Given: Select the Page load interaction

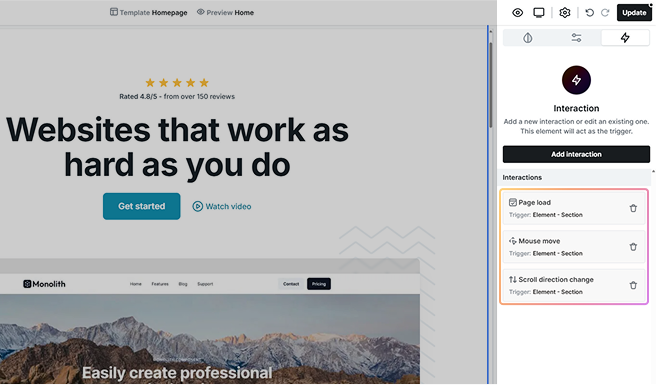Looking at the screenshot, I should pos(574,208).
